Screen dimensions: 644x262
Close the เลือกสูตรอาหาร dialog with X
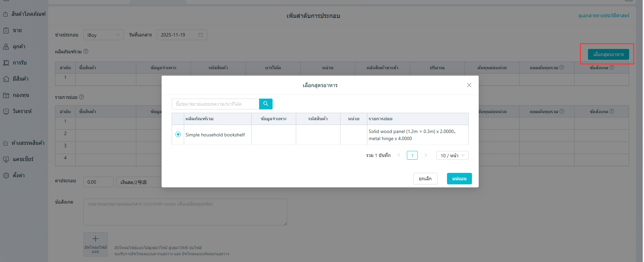click(469, 85)
